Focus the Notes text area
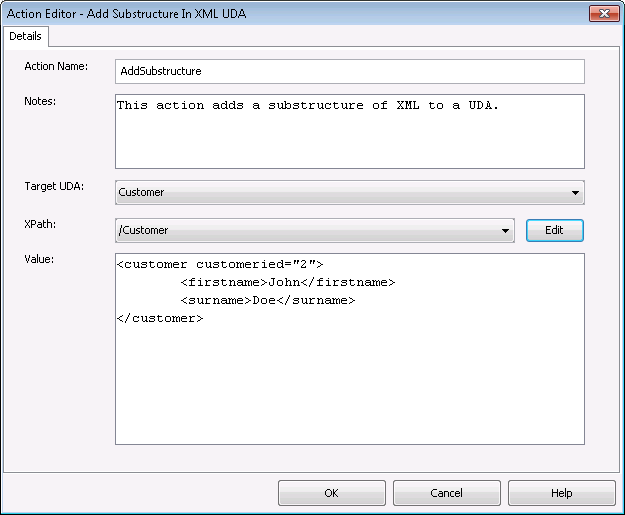The image size is (625, 515). click(x=350, y=132)
